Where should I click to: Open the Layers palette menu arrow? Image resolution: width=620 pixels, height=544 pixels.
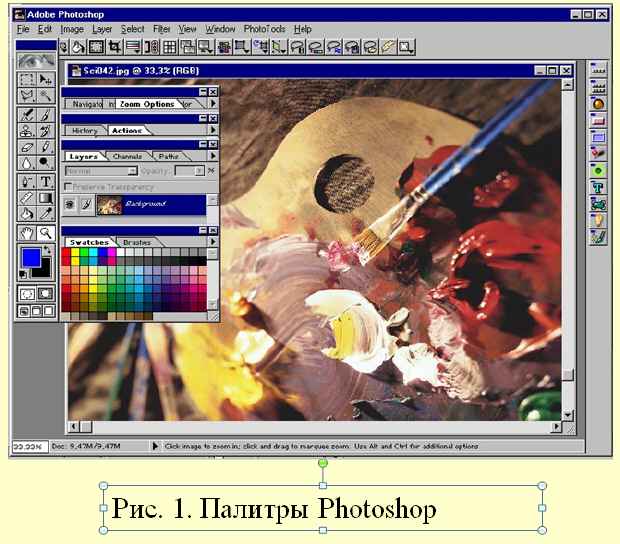coord(213,156)
